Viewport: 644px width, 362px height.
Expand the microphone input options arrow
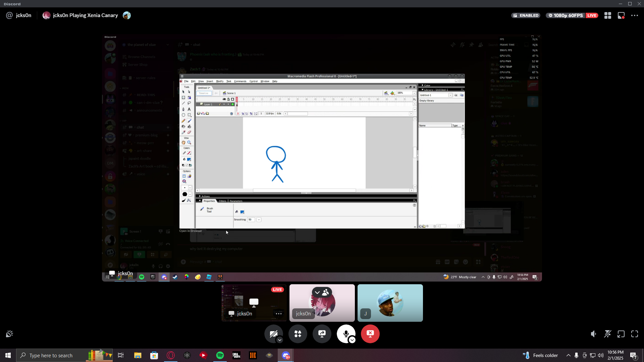(352, 340)
